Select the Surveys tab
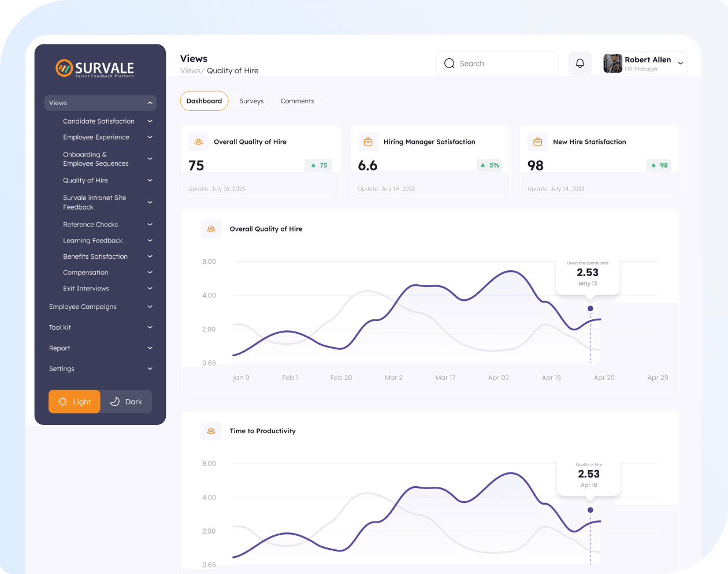This screenshot has width=728, height=574. [x=251, y=101]
